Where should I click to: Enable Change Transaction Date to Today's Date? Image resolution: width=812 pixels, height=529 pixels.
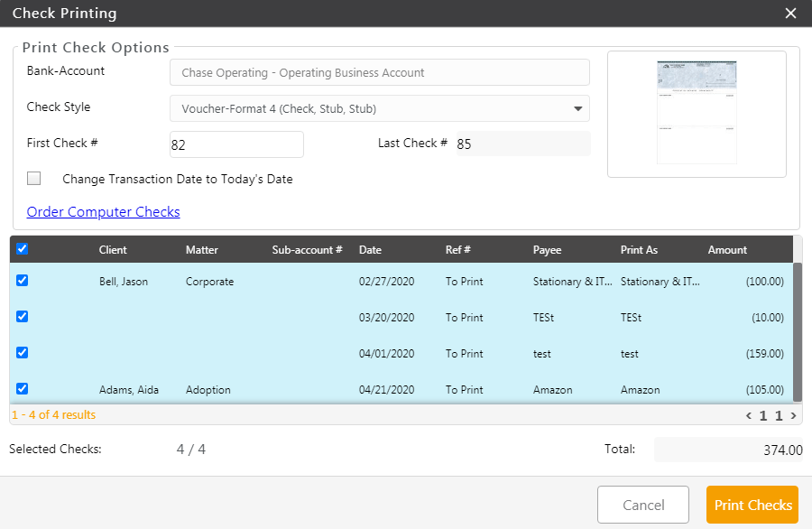click(x=34, y=179)
